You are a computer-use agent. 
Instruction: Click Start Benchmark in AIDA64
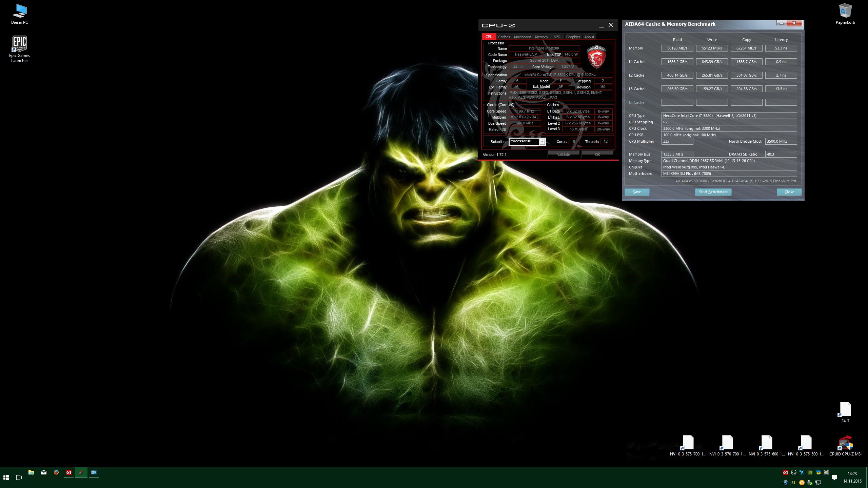pyautogui.click(x=713, y=192)
